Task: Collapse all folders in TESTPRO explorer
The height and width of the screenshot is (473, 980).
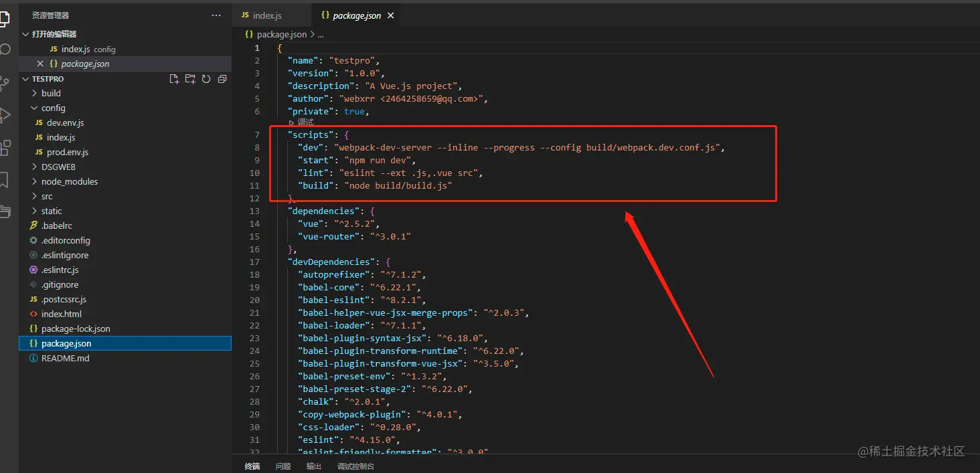Action: (222, 79)
